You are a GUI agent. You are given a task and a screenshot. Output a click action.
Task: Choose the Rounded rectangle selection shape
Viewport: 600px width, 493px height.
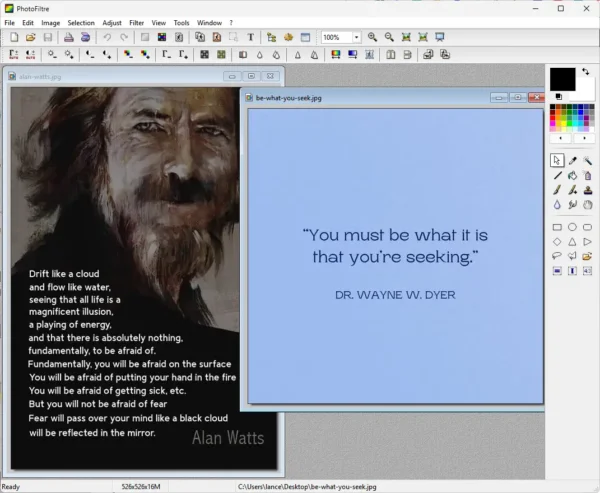point(587,227)
